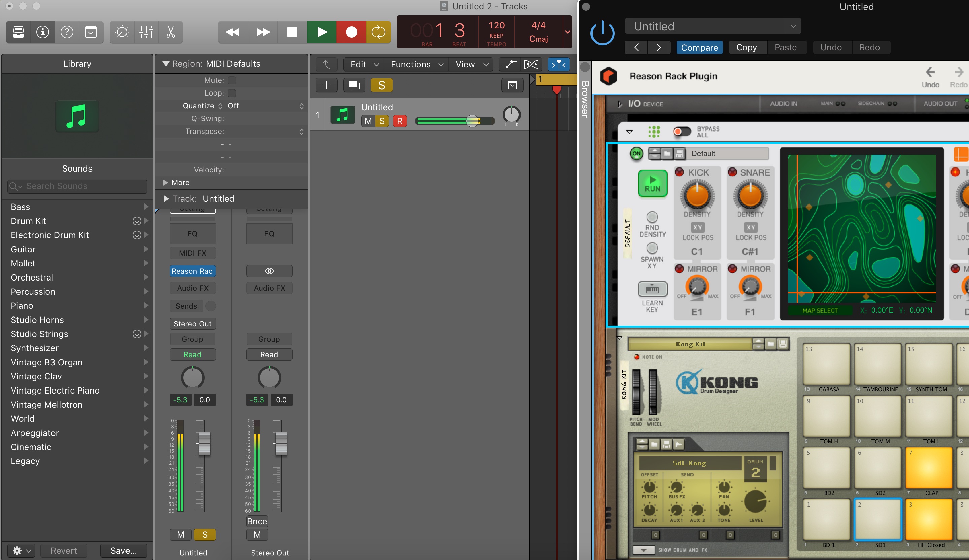Viewport: 969px width, 560px height.
Task: Open the Functions menu
Action: click(x=417, y=64)
